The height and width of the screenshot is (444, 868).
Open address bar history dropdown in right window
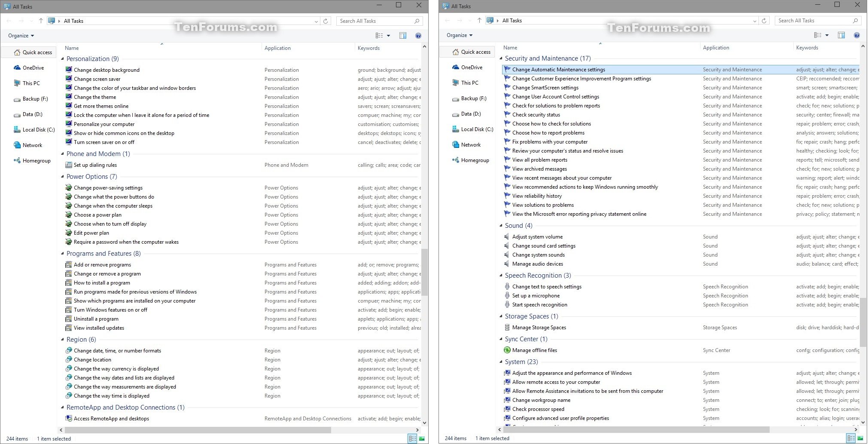(755, 21)
